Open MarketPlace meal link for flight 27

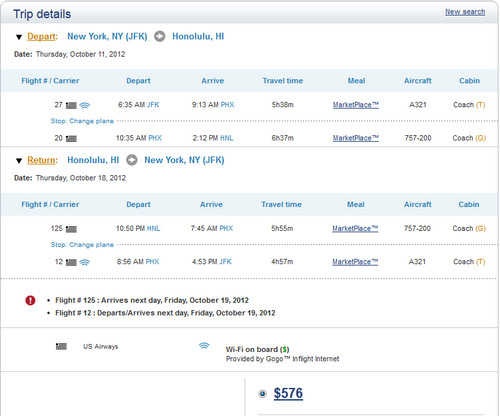tap(356, 105)
